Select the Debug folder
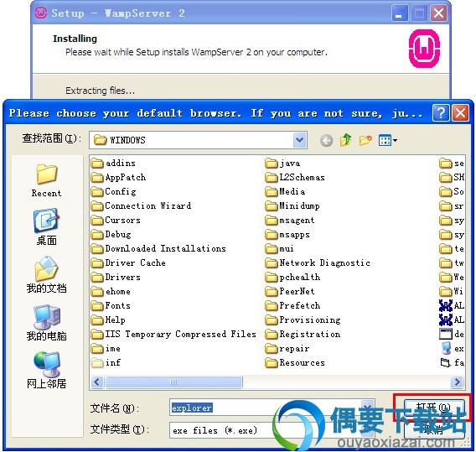476x452 pixels. tap(111, 235)
